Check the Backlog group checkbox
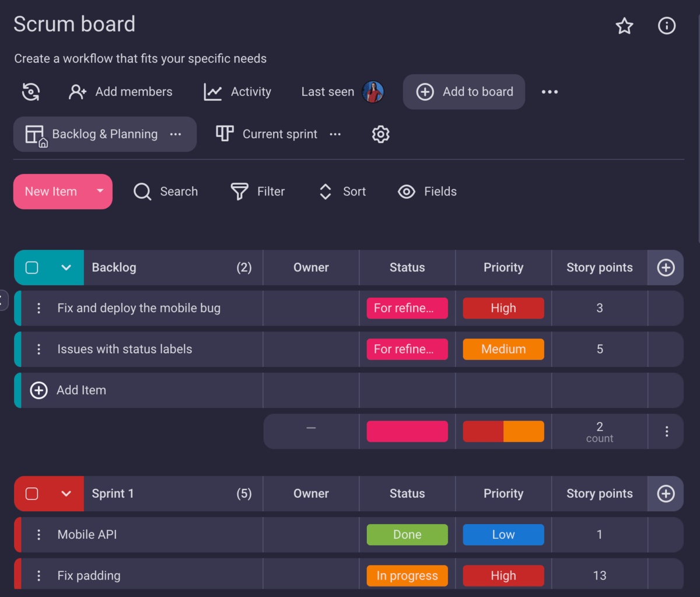This screenshot has width=700, height=597. point(32,267)
